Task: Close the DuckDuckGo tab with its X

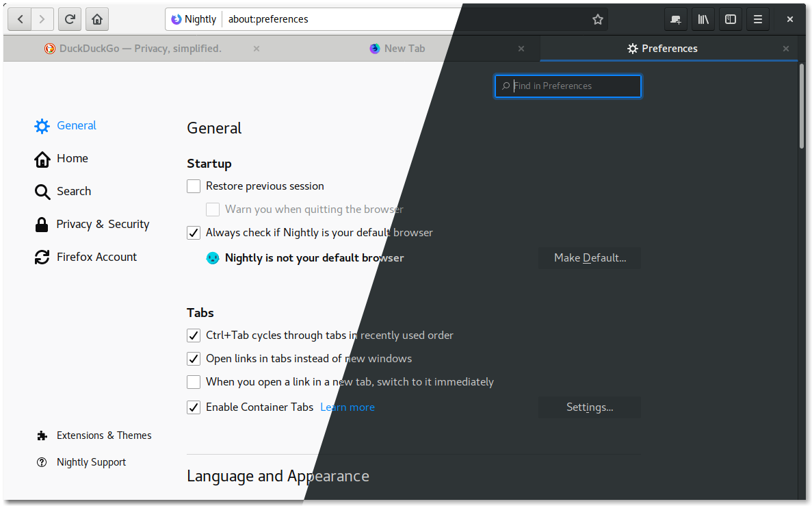Action: (x=257, y=49)
